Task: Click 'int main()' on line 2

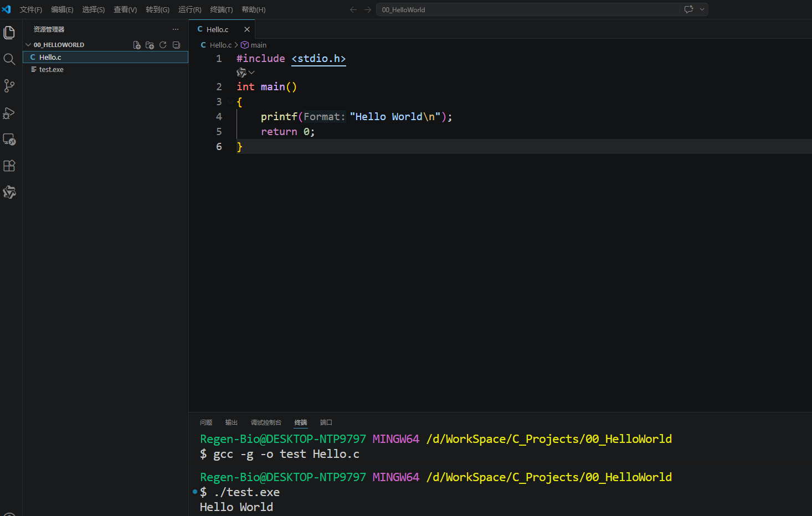Action: click(267, 87)
